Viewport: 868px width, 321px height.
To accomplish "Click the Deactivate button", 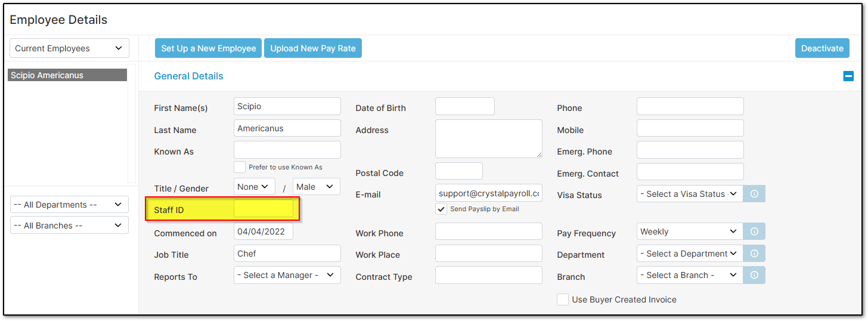I will click(x=822, y=48).
